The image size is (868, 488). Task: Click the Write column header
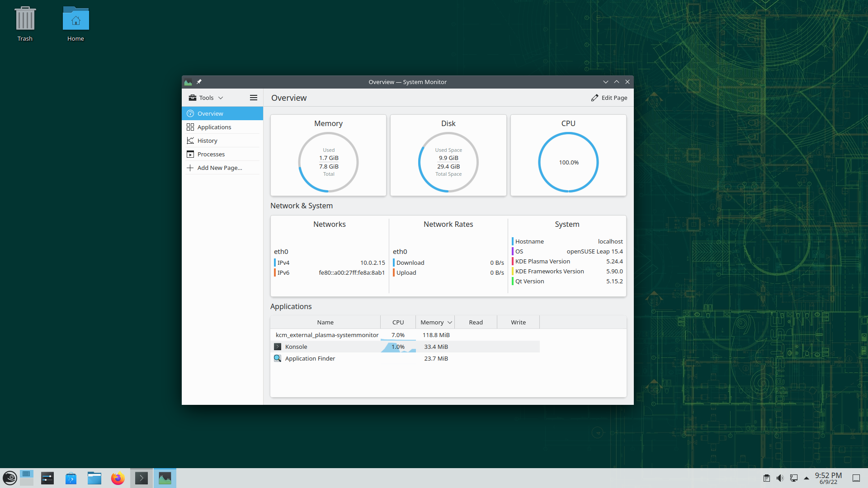[518, 322]
